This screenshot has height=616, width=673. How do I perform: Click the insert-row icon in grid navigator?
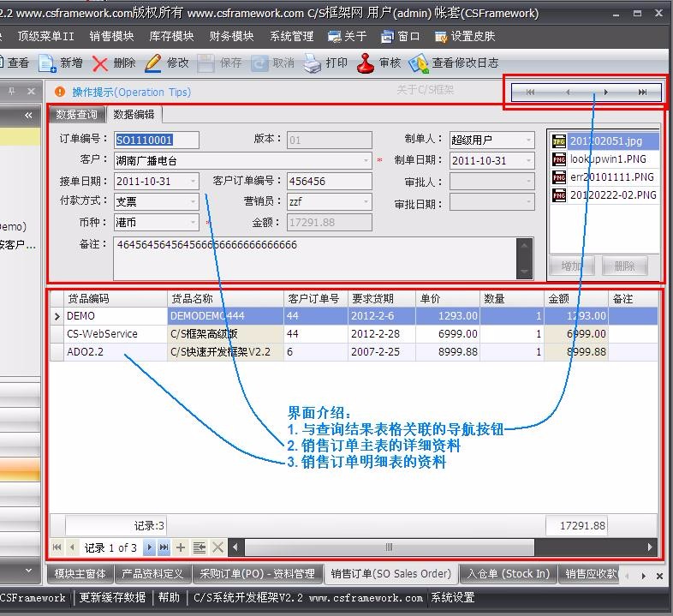pos(200,547)
